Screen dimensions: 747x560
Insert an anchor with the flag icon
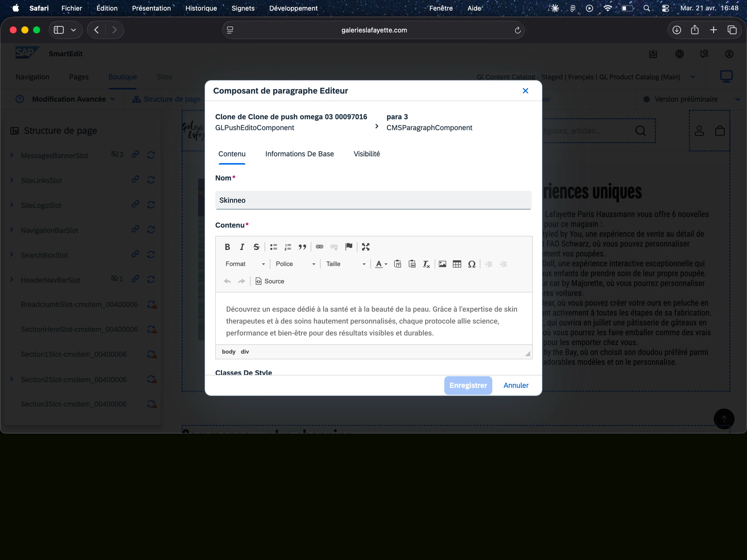349,247
